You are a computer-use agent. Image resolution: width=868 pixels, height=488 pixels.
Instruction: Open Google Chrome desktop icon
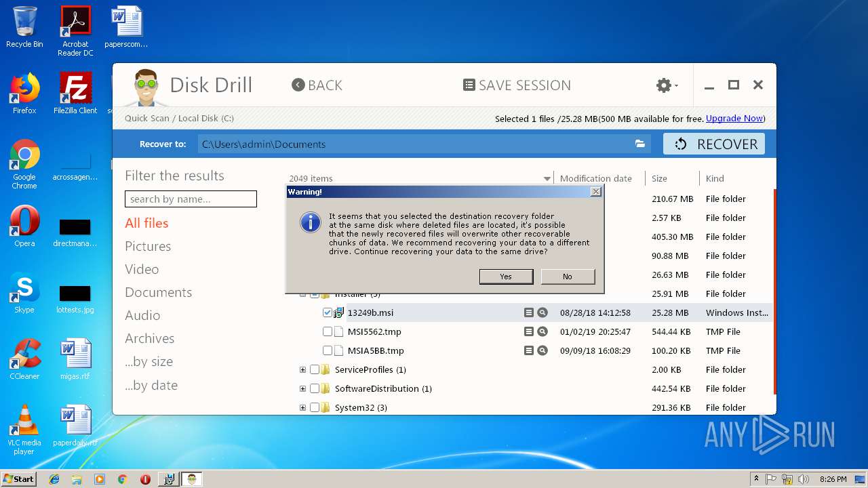coord(24,164)
